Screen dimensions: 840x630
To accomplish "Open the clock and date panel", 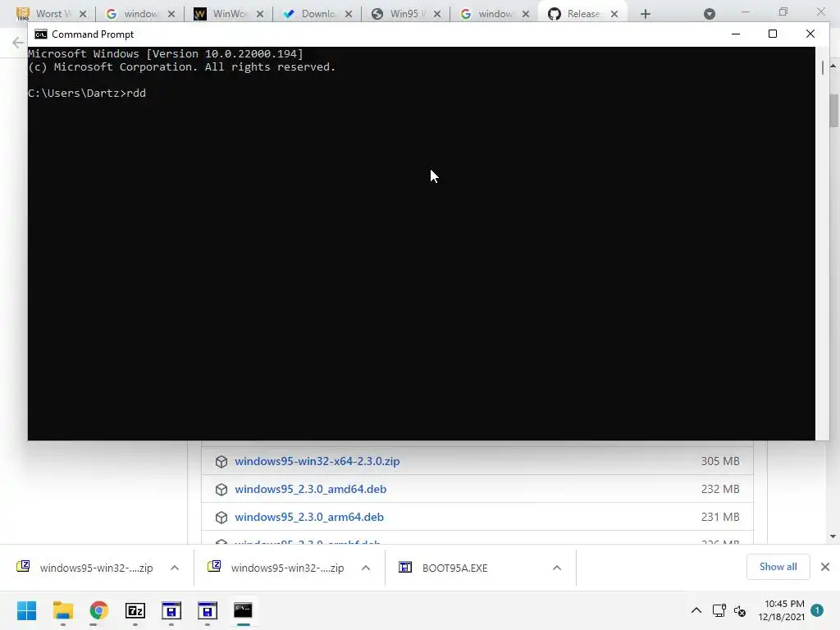I will tap(781, 610).
